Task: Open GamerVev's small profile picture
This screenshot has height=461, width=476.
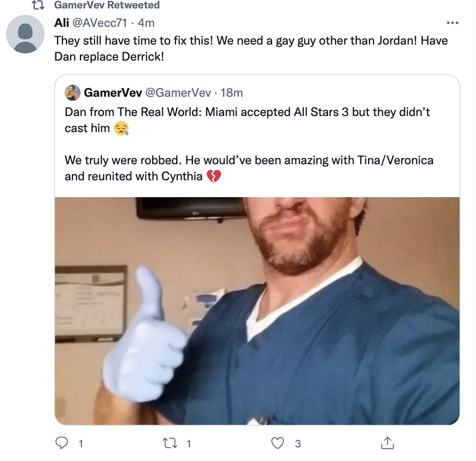Action: click(x=73, y=93)
